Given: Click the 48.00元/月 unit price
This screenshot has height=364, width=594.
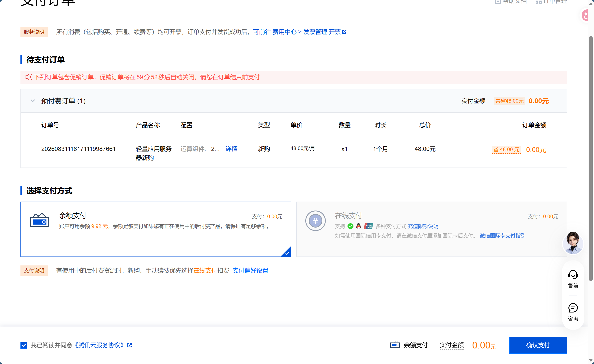Looking at the screenshot, I should click(x=303, y=148).
